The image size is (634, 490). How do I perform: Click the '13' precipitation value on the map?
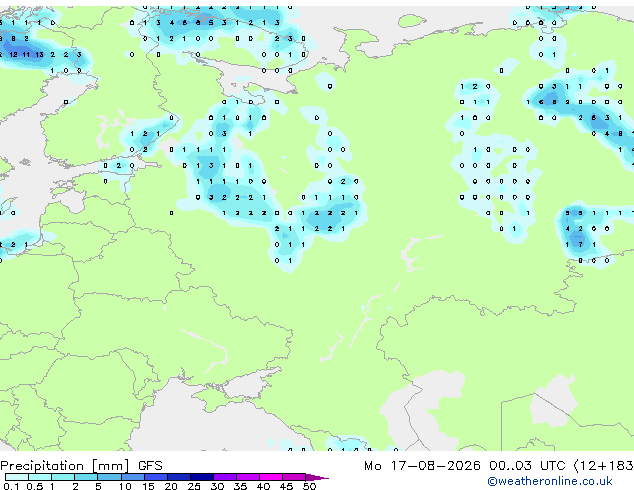click(39, 54)
